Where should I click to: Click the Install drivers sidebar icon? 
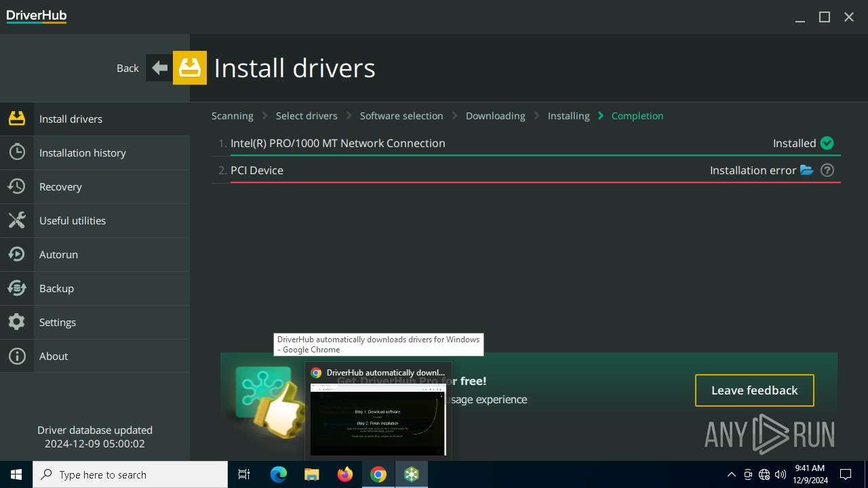(17, 119)
